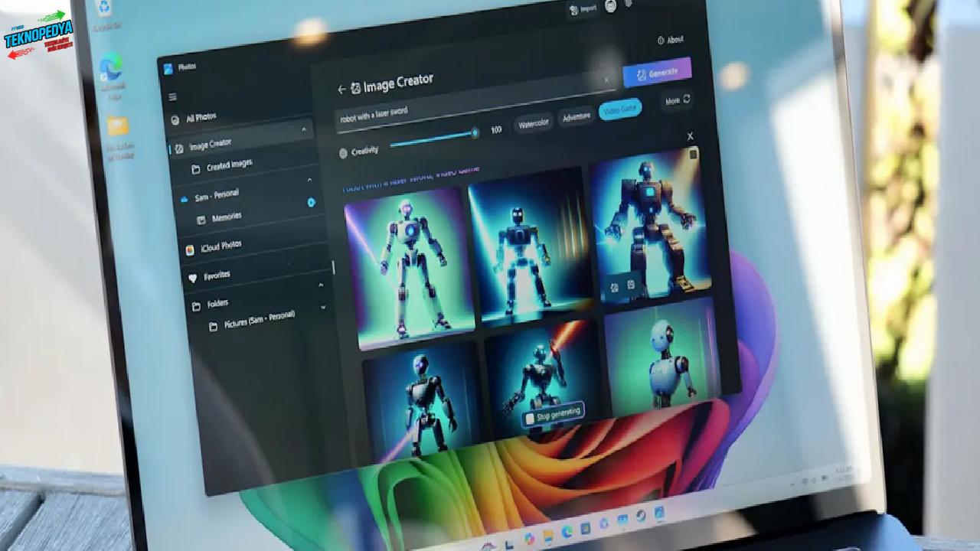Collapse the Image Creator sidebar section
Image resolution: width=980 pixels, height=551 pixels.
(304, 130)
